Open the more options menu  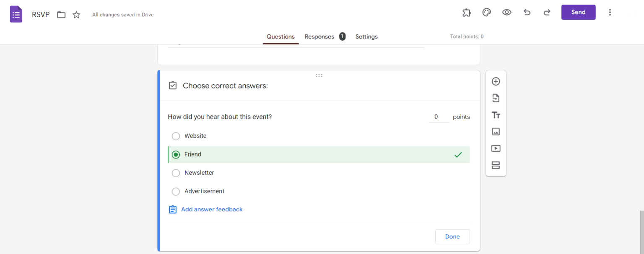[x=610, y=12]
